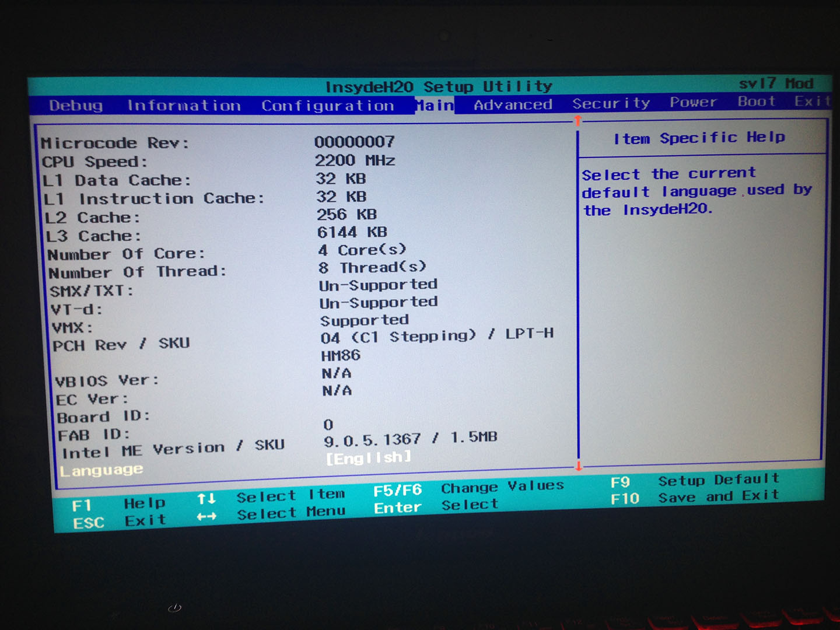Click the Number Of Thread label

coord(137,272)
